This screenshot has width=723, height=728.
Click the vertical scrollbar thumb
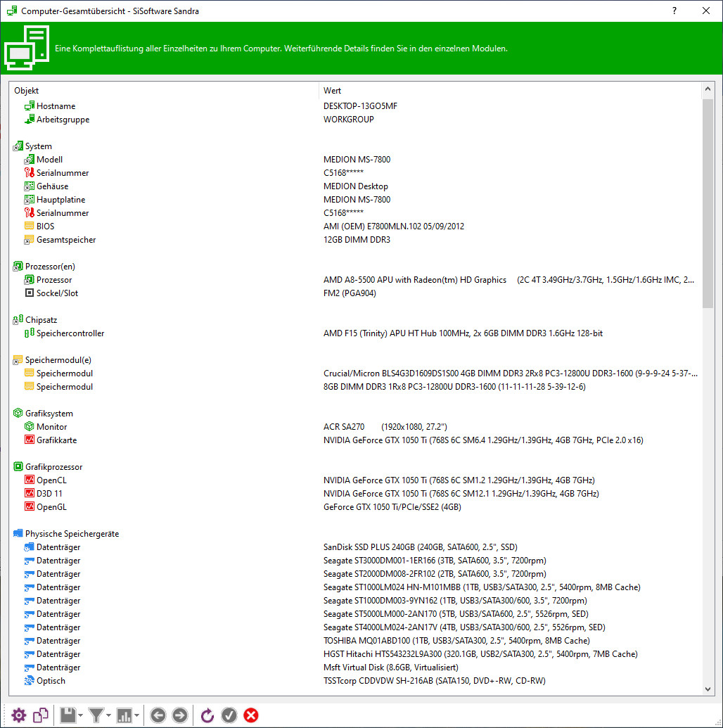point(708,203)
